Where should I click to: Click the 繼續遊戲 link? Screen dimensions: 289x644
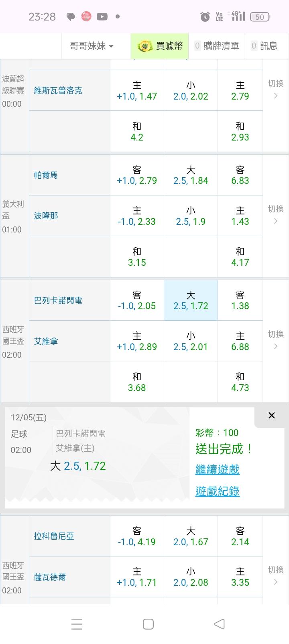[217, 469]
